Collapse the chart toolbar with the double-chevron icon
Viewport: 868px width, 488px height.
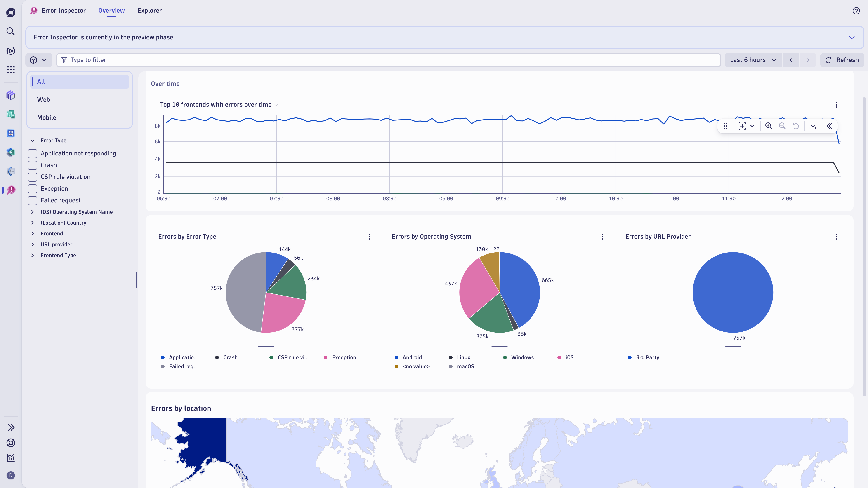coord(829,126)
